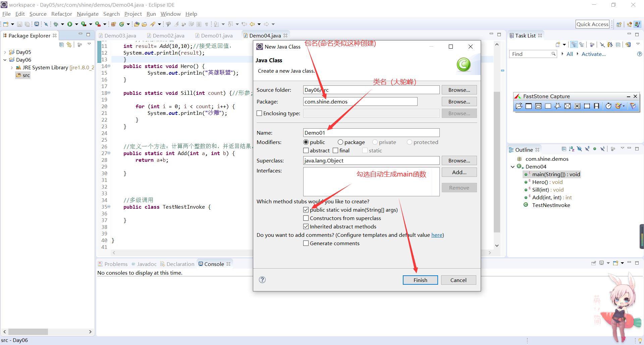Viewport: 644px width, 345px height.
Task: Check the final modifier checkbox
Action: 335,150
